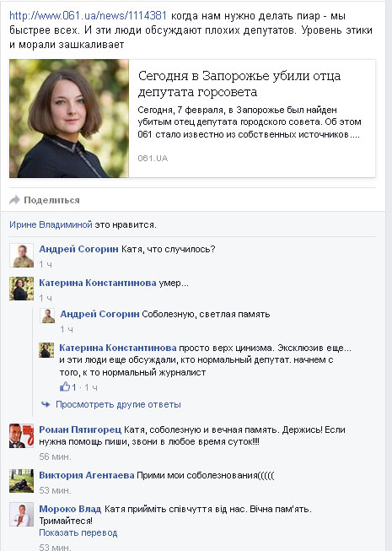The height and width of the screenshot is (551, 392).
Task: Open Катерина Константинова avatar on "умер..." comment
Action: [x=21, y=289]
